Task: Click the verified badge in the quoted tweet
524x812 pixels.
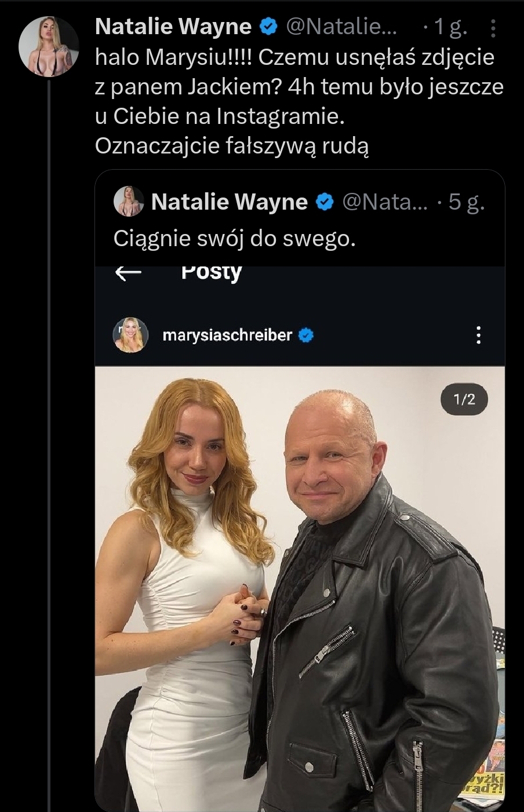Action: 325,202
